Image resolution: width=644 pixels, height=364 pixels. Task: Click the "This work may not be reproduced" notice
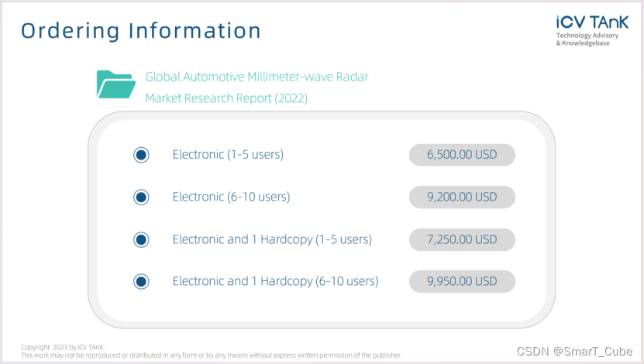(212, 355)
